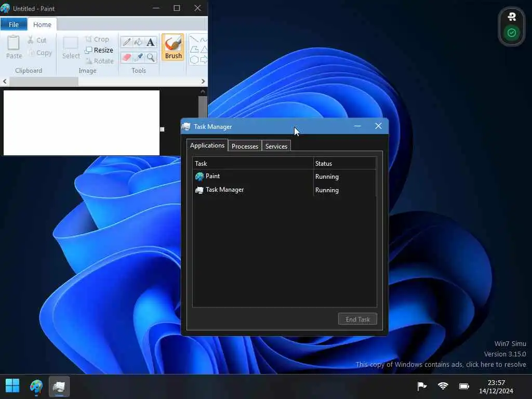The width and height of the screenshot is (532, 399).
Task: Click the Paint canvas vertical scroll up arrow
Action: point(203,91)
